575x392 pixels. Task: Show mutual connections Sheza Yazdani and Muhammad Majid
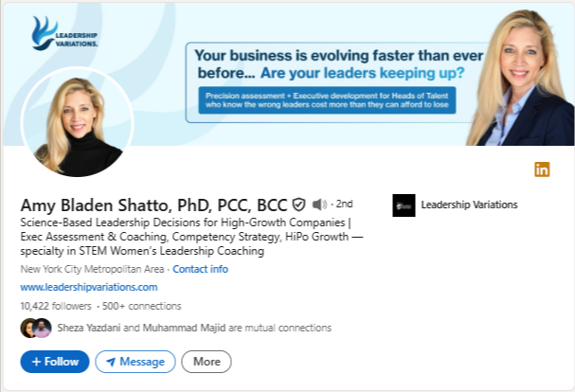(194, 329)
